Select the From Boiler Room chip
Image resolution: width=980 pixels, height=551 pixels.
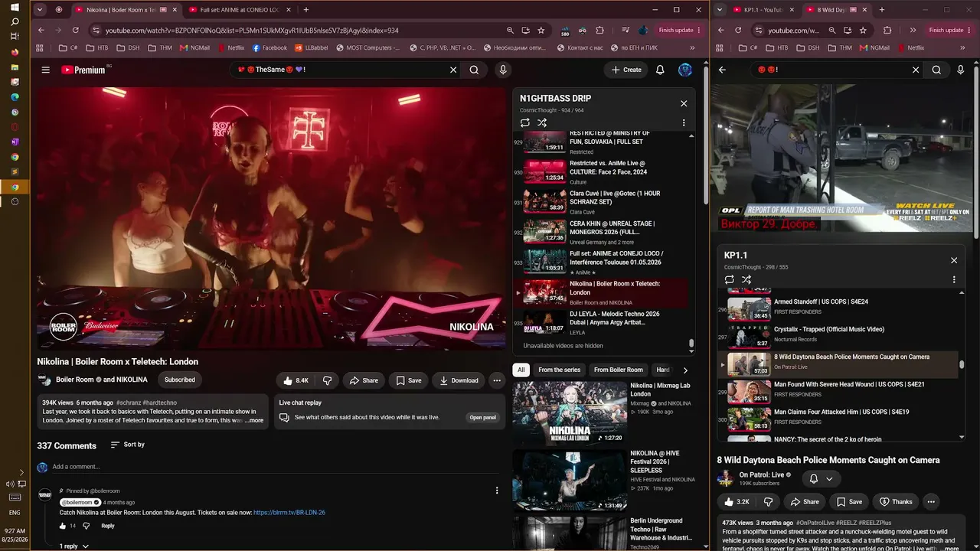pyautogui.click(x=619, y=370)
